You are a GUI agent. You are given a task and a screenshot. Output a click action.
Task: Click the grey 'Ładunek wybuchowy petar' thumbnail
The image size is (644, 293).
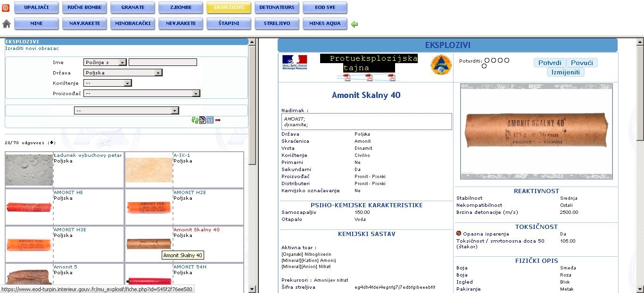coord(29,170)
